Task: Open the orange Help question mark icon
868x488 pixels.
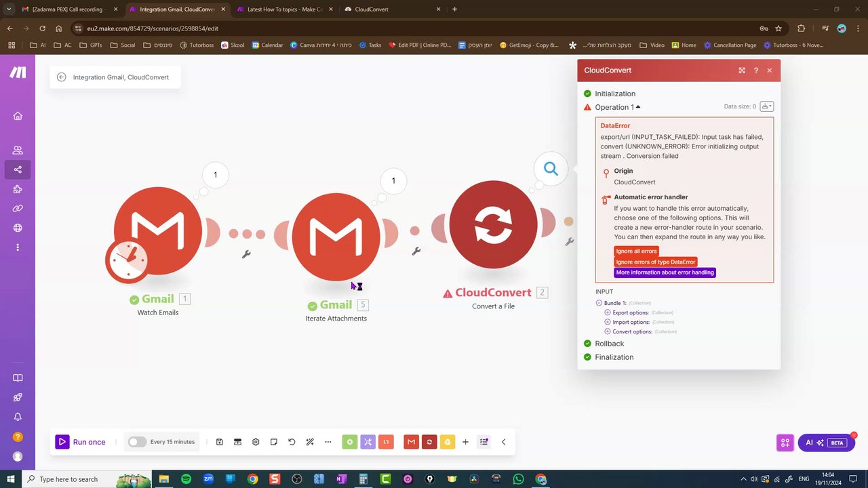Action: point(18,437)
